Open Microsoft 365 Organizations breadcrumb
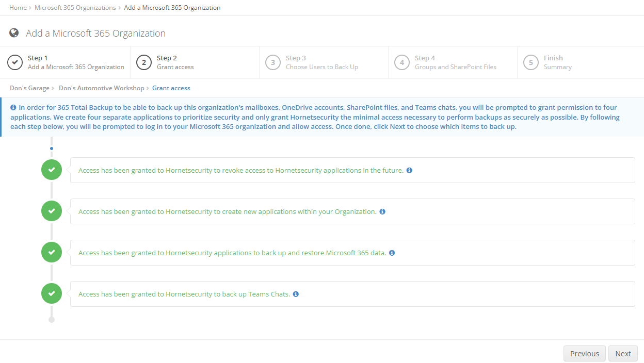This screenshot has height=363, width=644. pos(75,8)
